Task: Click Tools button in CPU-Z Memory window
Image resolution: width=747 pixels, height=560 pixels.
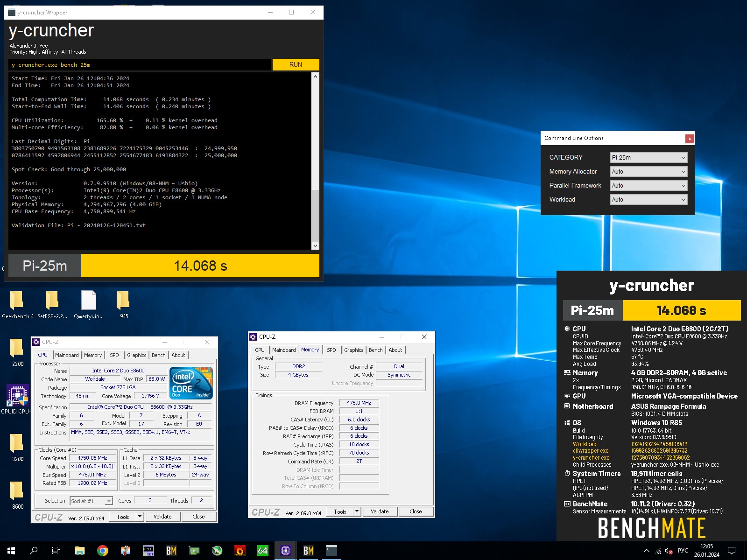Action: pyautogui.click(x=340, y=511)
